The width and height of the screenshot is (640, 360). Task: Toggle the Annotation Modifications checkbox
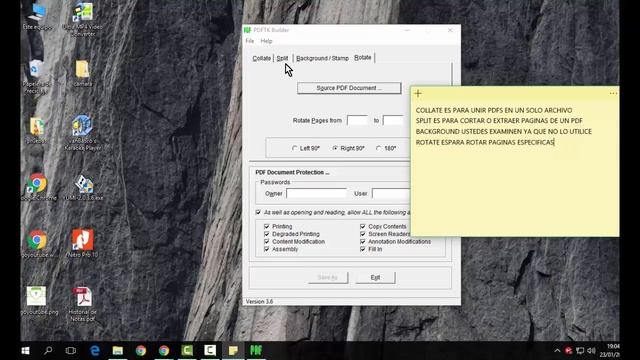363,242
